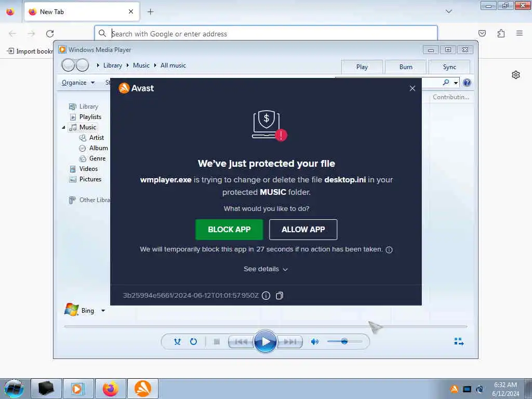
Task: Open the Firefox list all tabs dropdown
Action: click(x=448, y=11)
